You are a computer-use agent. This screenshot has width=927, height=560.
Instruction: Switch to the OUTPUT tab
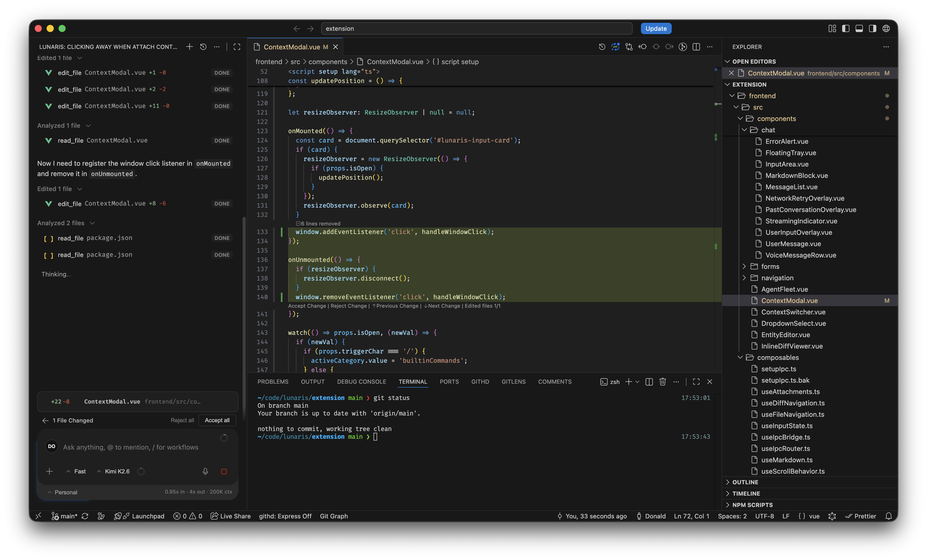point(313,382)
